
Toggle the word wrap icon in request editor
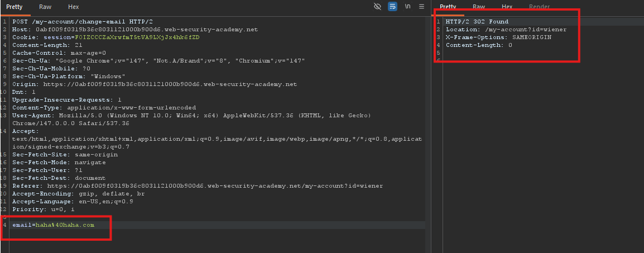(x=393, y=7)
